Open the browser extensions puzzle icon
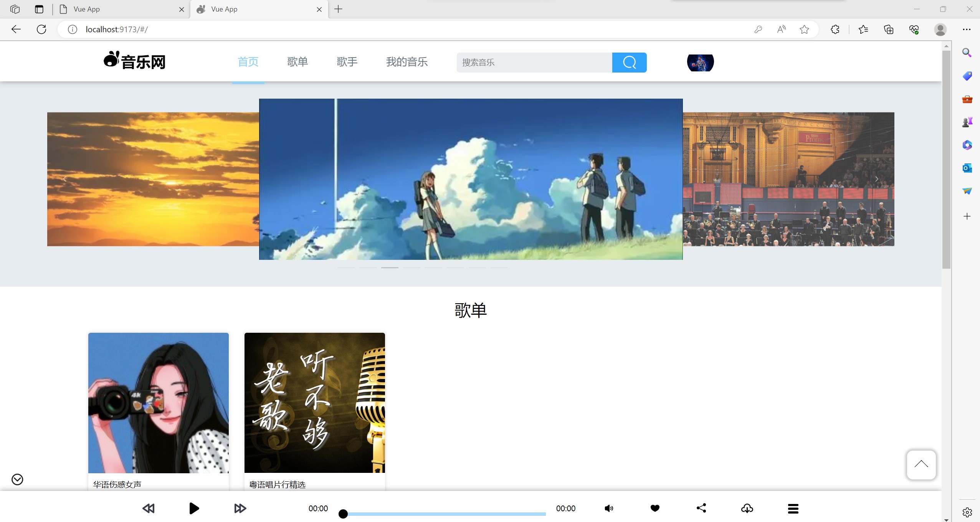Image resolution: width=980 pixels, height=522 pixels. (x=835, y=30)
